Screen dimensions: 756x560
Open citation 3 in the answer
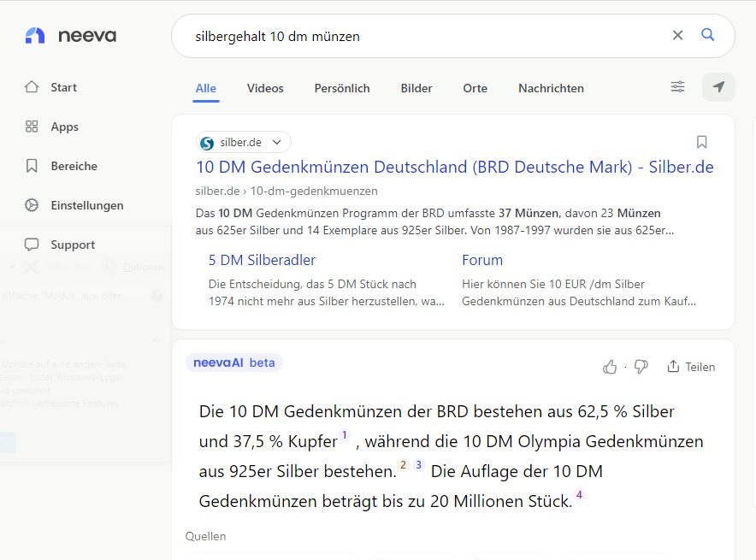(418, 465)
